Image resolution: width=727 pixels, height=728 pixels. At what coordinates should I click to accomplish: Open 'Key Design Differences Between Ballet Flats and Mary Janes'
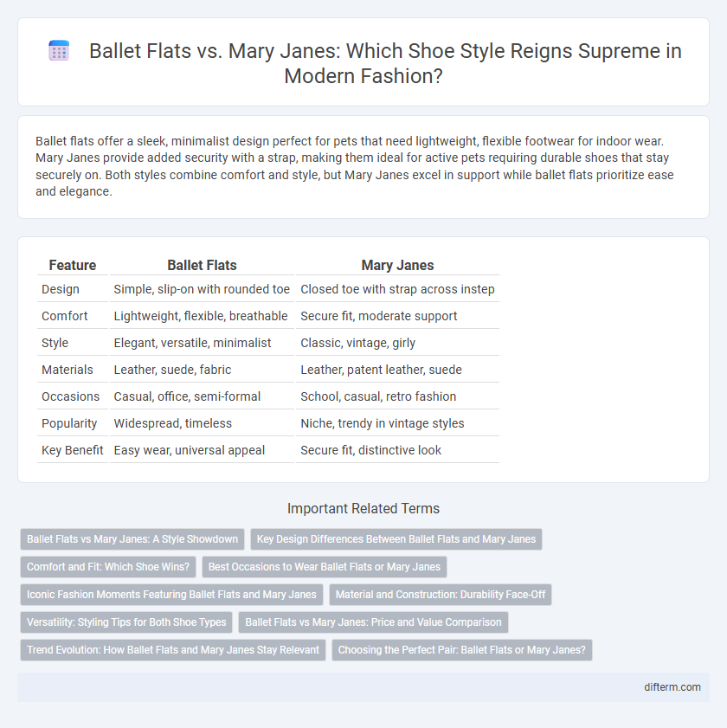(x=396, y=539)
